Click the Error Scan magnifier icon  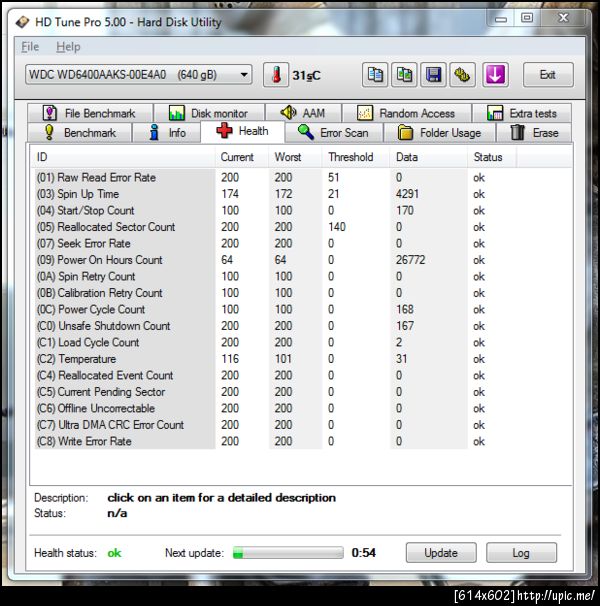[306, 132]
